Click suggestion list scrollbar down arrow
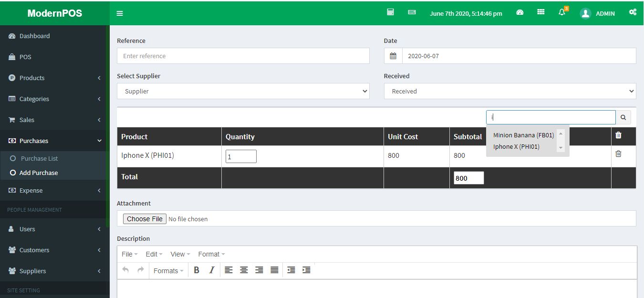 tap(561, 148)
